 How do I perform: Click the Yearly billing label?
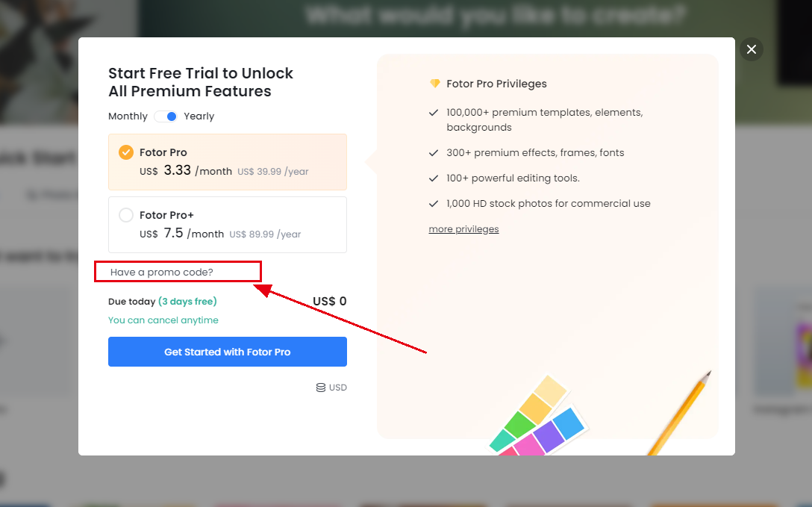point(199,116)
